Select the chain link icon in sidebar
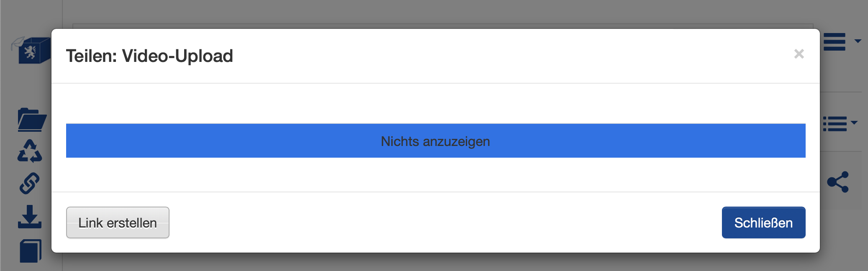This screenshot has height=271, width=868. [29, 183]
